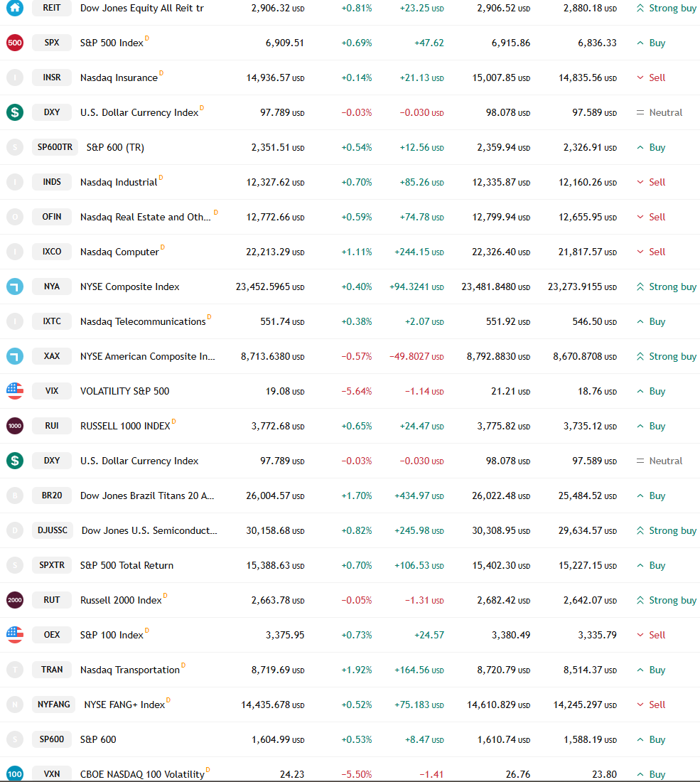Open the NYSE FANG+ Index link
Screen dimensions: 700x782
tap(124, 705)
